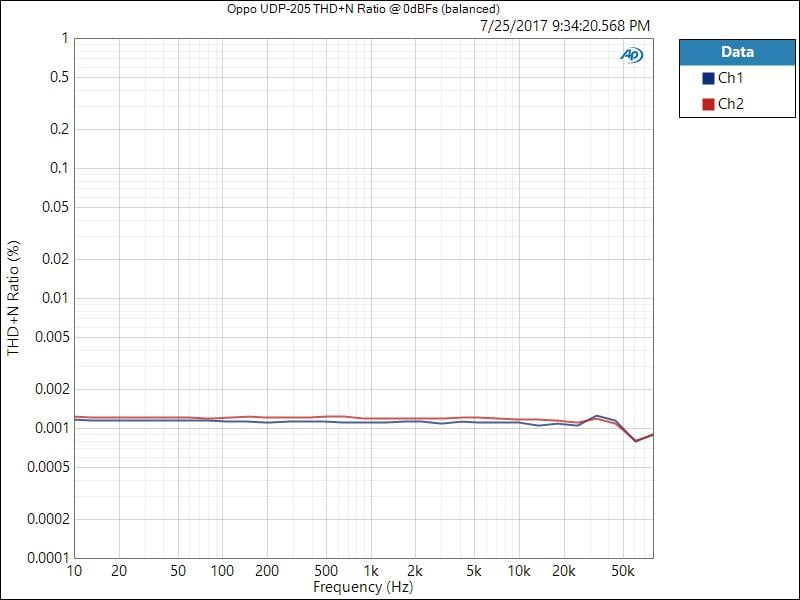Click the Ch2 legend label

click(730, 104)
